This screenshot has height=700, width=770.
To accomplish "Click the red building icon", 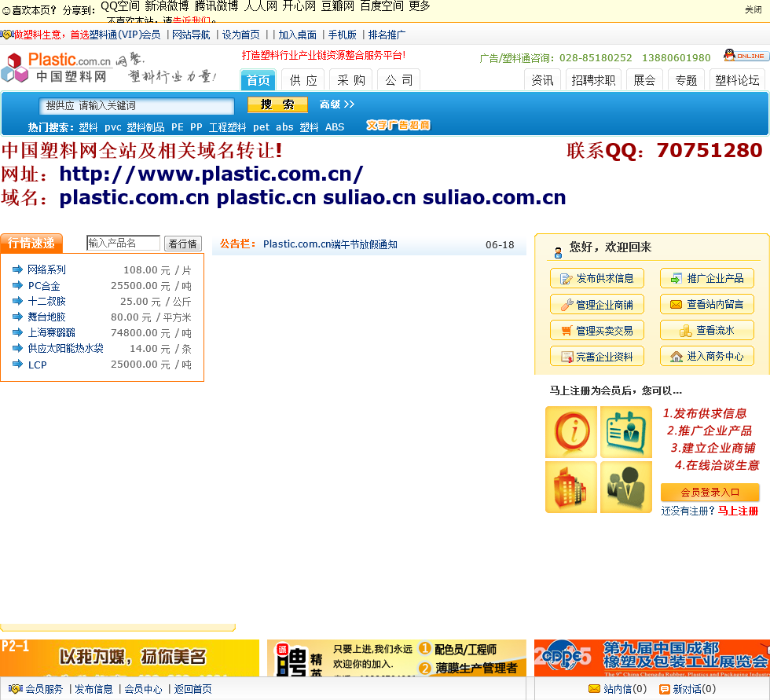I will click(571, 487).
